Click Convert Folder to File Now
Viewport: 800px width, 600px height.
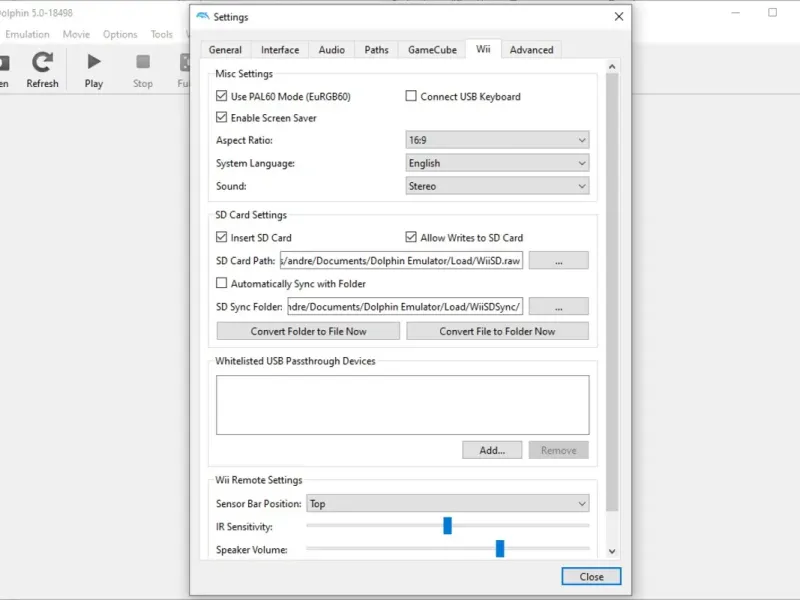coord(308,331)
